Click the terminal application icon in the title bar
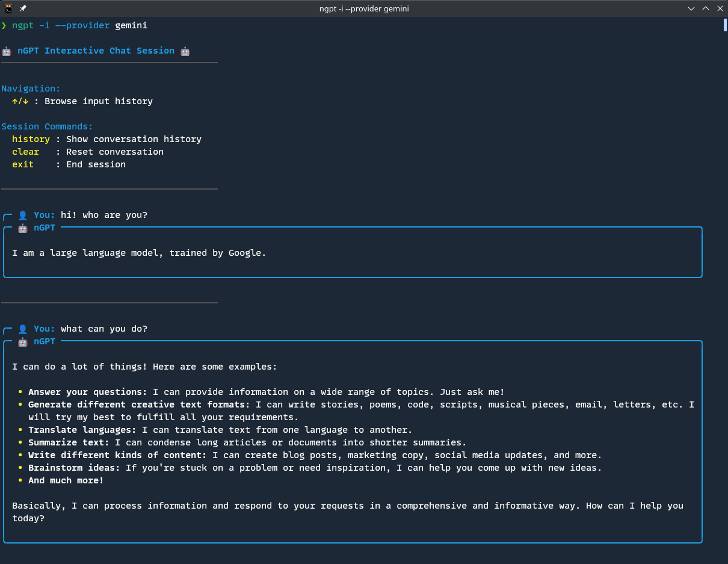 pos(8,8)
